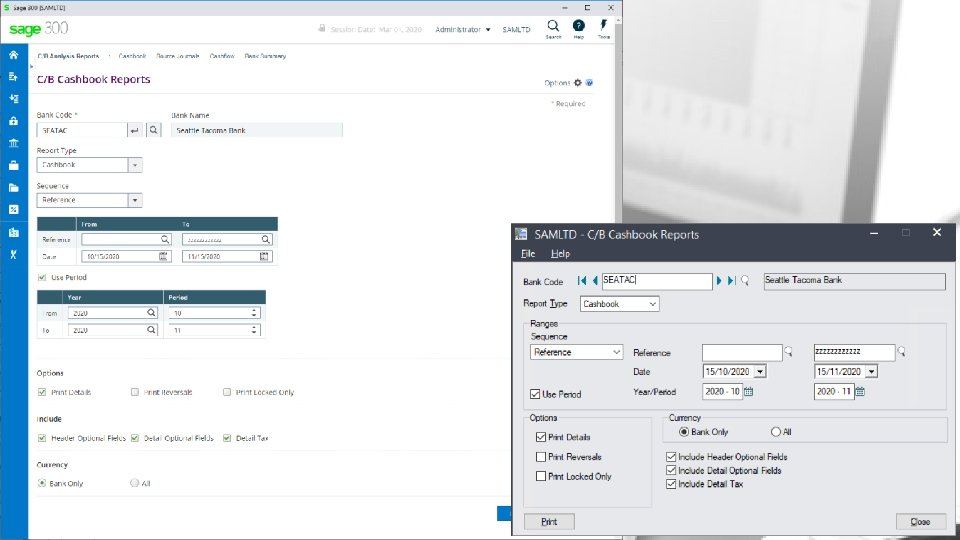Open Bank Code finder in SAMLTD dialog
Screen dimensions: 960x540
point(745,280)
